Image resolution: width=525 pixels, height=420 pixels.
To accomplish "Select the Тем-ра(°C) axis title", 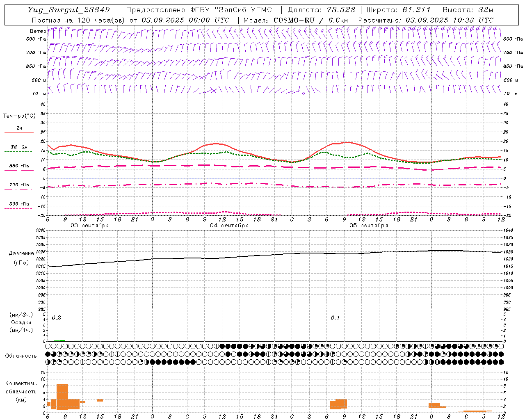I will tap(19, 116).
